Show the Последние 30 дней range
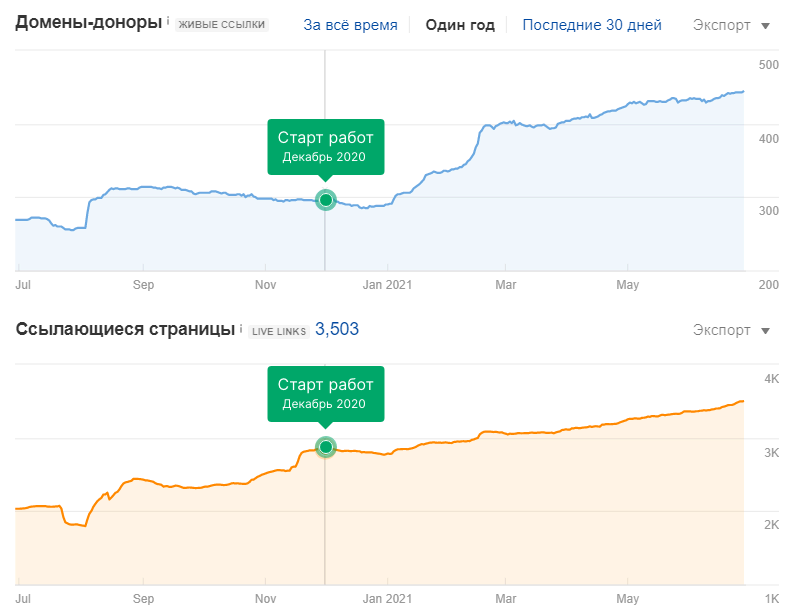 click(592, 25)
